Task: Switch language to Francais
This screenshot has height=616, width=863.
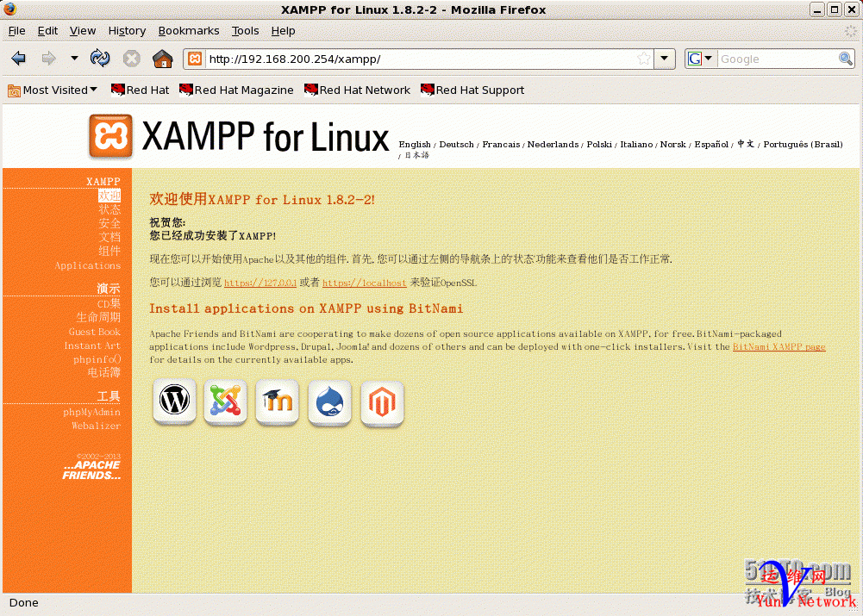Action: [x=501, y=144]
